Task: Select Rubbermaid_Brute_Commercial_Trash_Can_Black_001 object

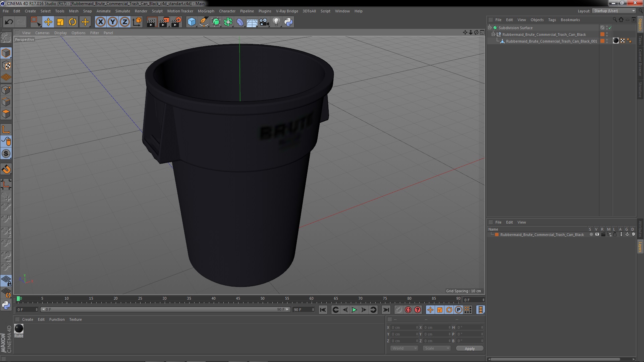Action: (551, 41)
